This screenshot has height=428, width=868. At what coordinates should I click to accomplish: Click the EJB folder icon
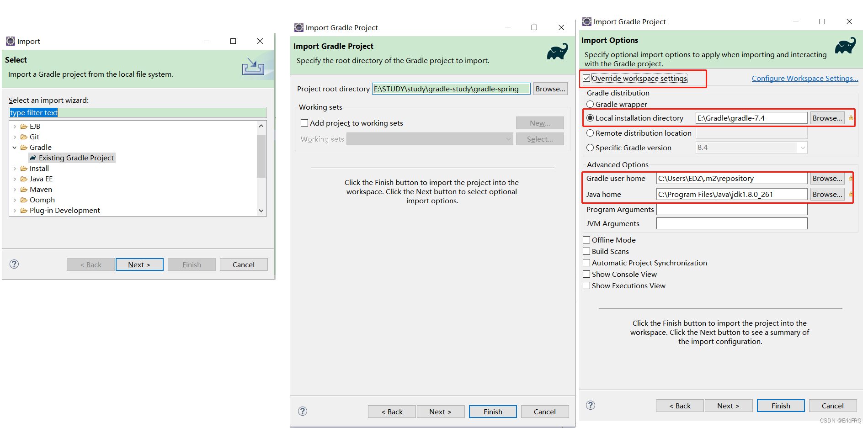(24, 127)
